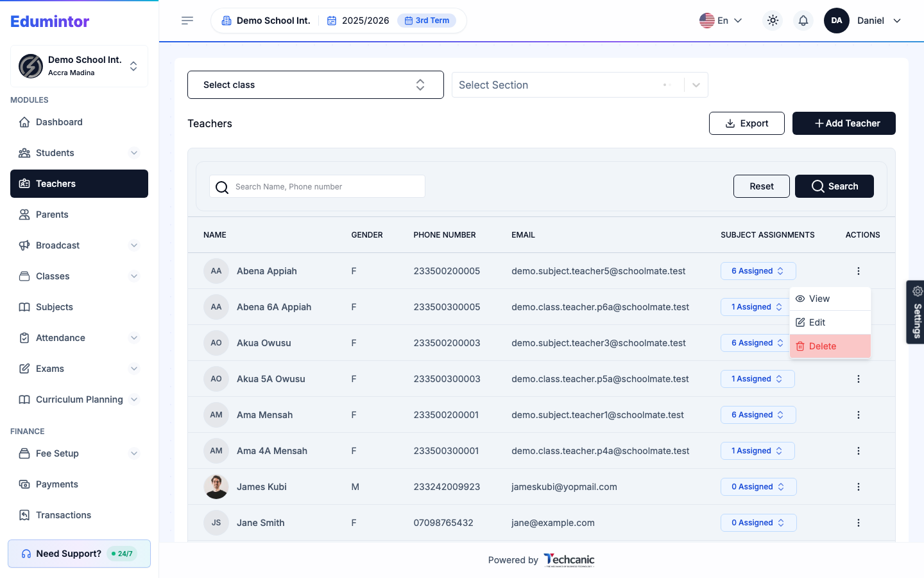
Task: Open the Select Section dropdown
Action: pyautogui.click(x=580, y=85)
